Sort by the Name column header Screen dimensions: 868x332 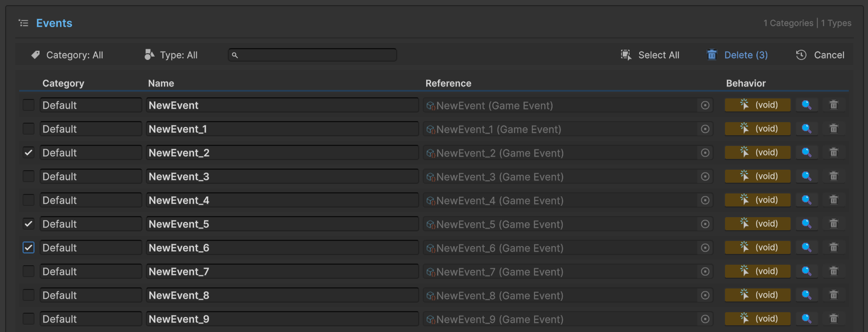pyautogui.click(x=161, y=83)
